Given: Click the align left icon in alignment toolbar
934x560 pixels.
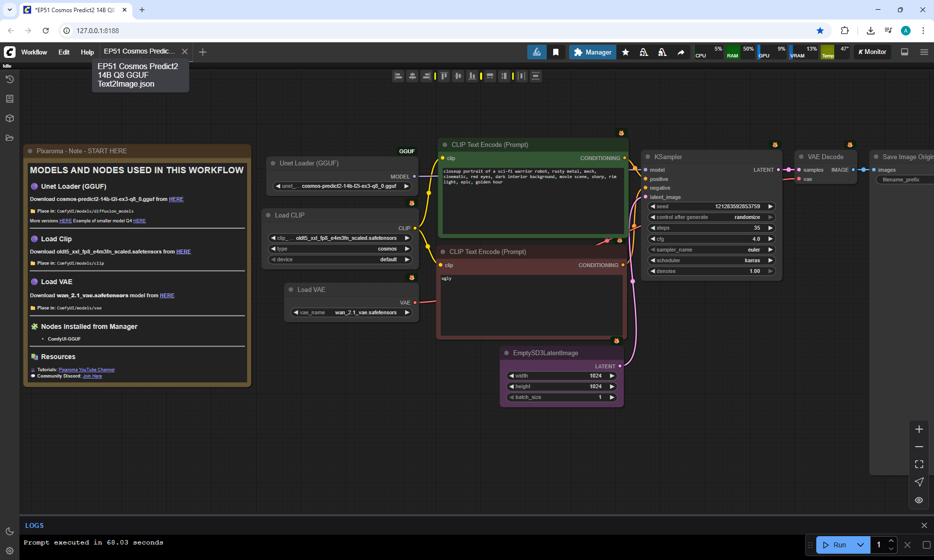Looking at the screenshot, I should coord(398,76).
